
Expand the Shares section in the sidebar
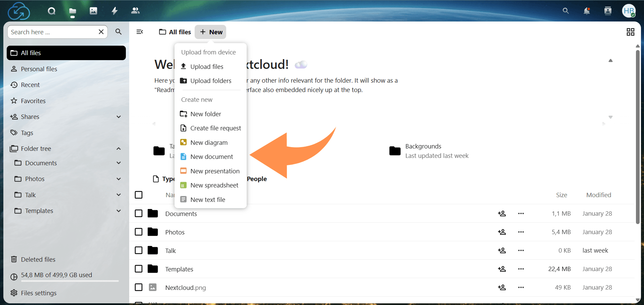tap(118, 117)
